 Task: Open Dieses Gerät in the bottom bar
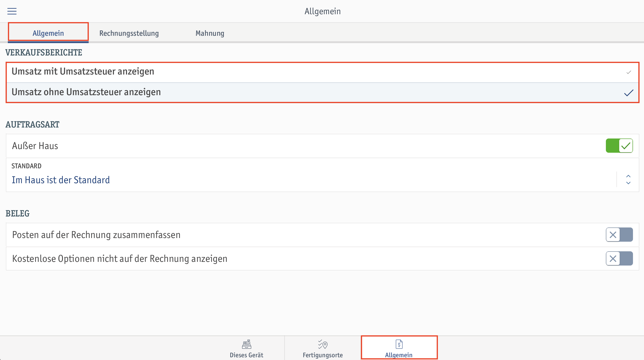(x=246, y=348)
